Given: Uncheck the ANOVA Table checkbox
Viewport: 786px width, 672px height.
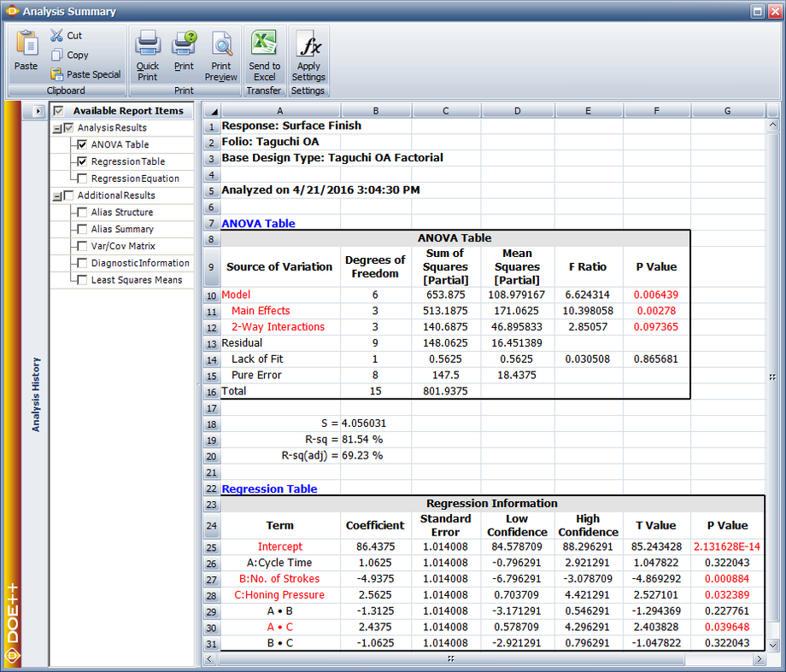Looking at the screenshot, I should point(82,145).
